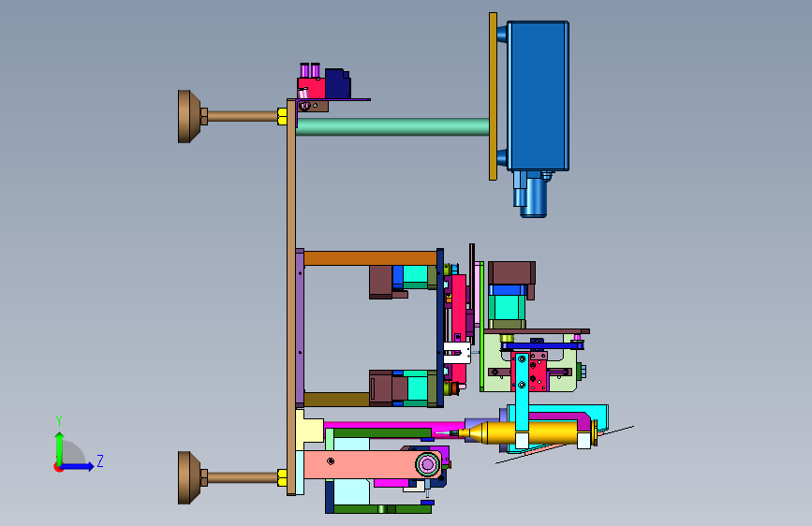The height and width of the screenshot is (526, 812).
Task: Select the horizontal green support tube
Action: click(392, 127)
